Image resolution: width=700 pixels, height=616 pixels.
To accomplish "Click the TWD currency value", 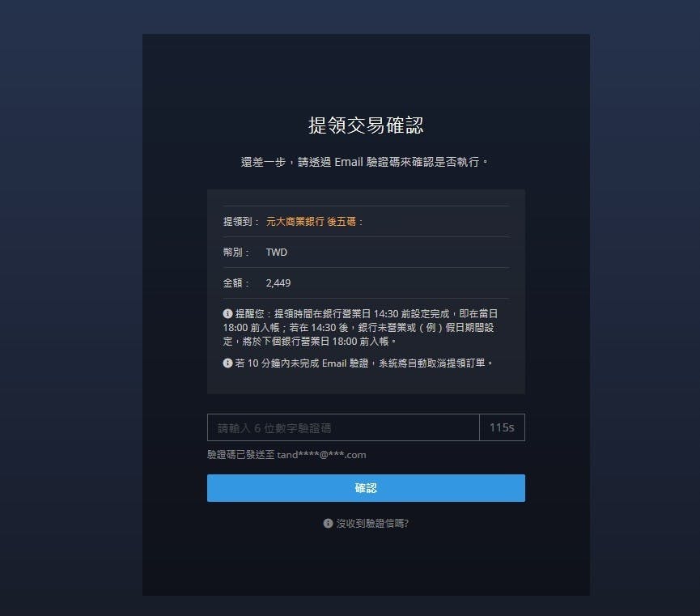I will pyautogui.click(x=276, y=253).
